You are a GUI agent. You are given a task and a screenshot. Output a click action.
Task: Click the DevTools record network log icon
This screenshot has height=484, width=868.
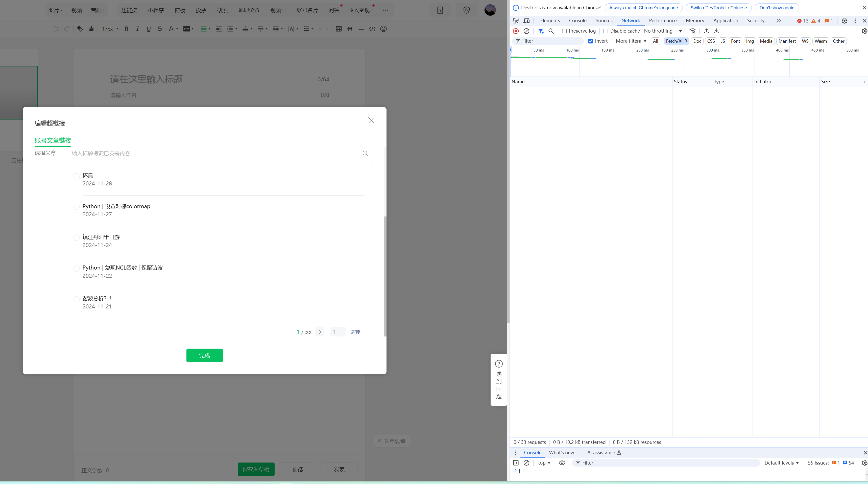pos(516,31)
